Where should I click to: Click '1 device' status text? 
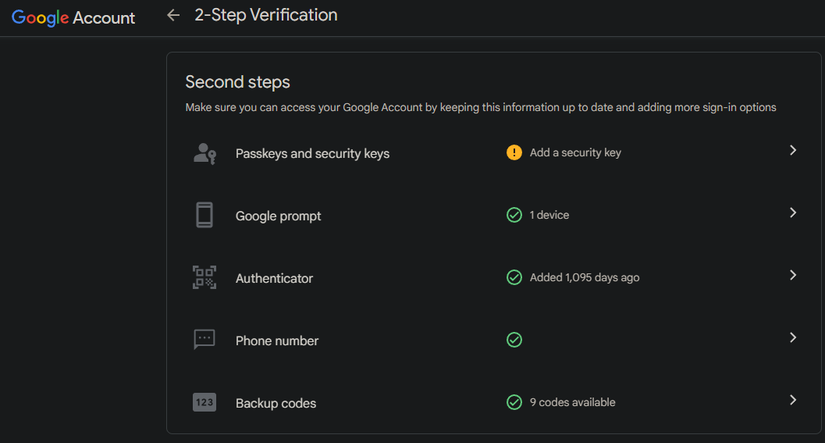549,215
